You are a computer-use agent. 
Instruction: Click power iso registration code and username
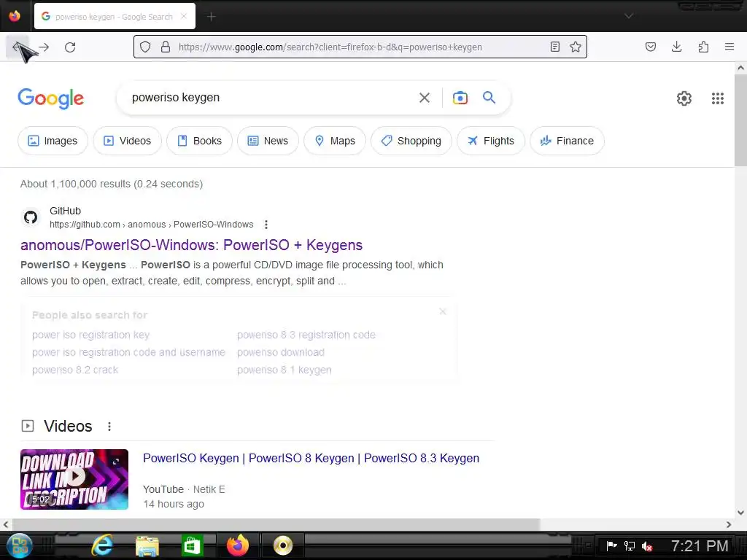click(x=128, y=352)
